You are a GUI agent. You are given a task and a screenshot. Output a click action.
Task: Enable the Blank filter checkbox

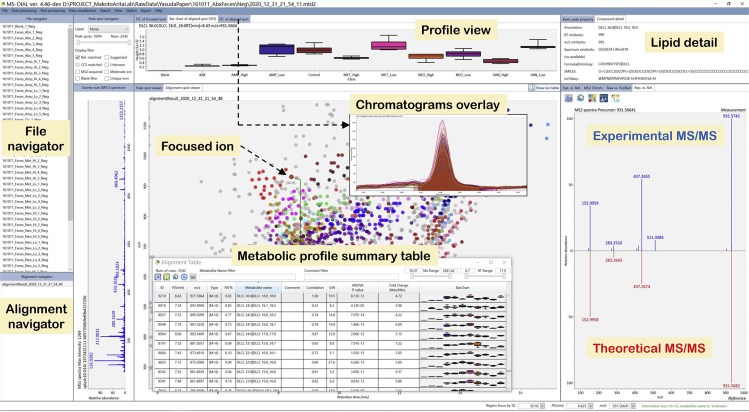coord(77,78)
